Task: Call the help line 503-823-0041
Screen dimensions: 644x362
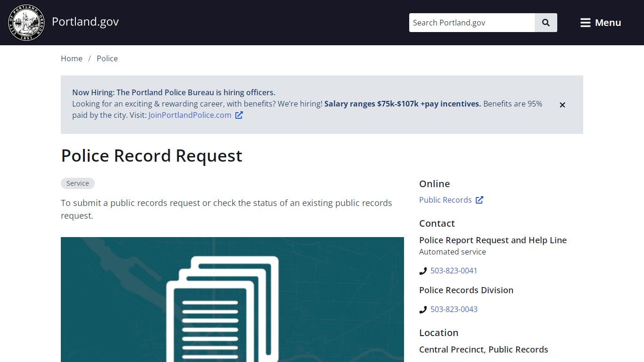Action: click(x=454, y=271)
